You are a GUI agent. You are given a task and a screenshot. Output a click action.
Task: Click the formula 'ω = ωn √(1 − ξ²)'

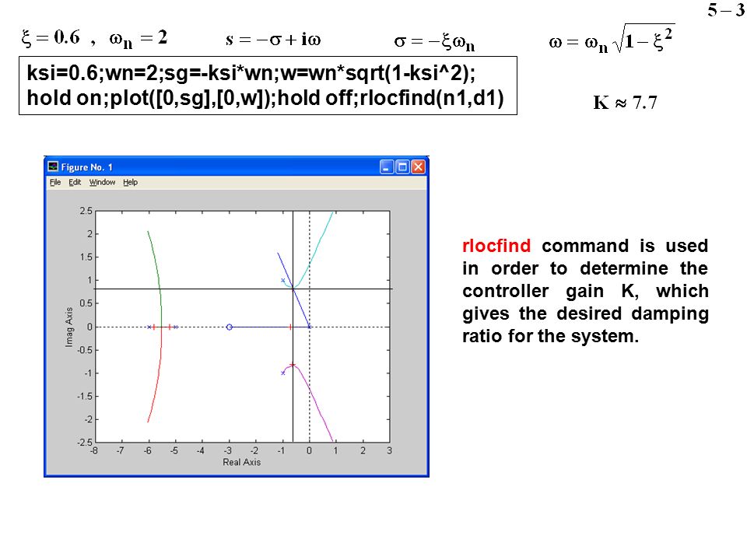coord(612,39)
